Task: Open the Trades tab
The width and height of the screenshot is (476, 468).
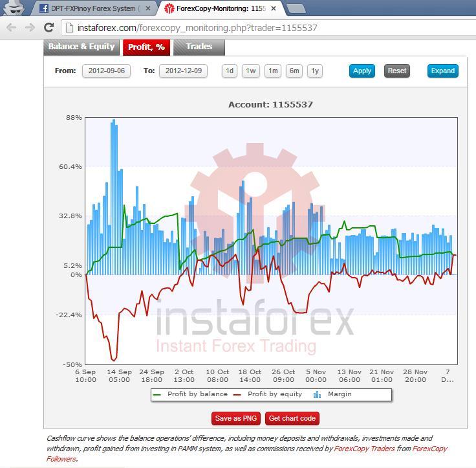Action: [199, 47]
